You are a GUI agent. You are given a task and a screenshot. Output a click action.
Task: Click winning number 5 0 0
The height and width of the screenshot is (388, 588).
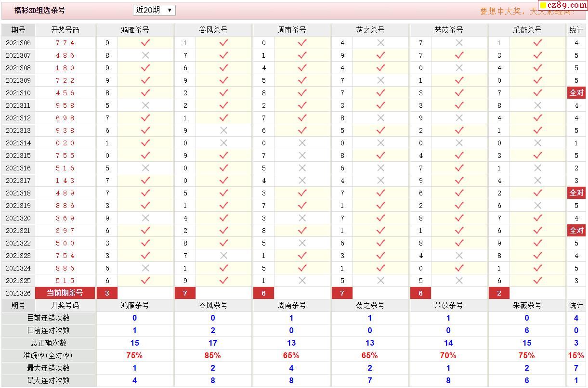click(x=65, y=243)
